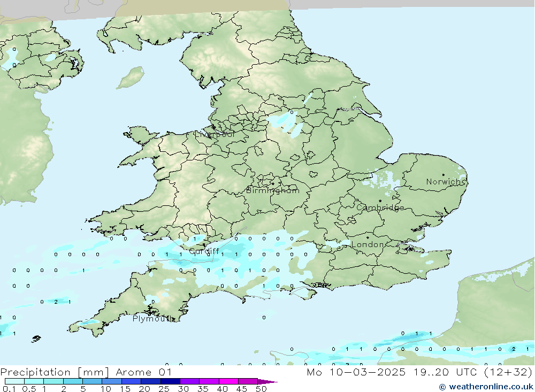
Task: Click the legend value label '0.5'
Action: point(29,389)
